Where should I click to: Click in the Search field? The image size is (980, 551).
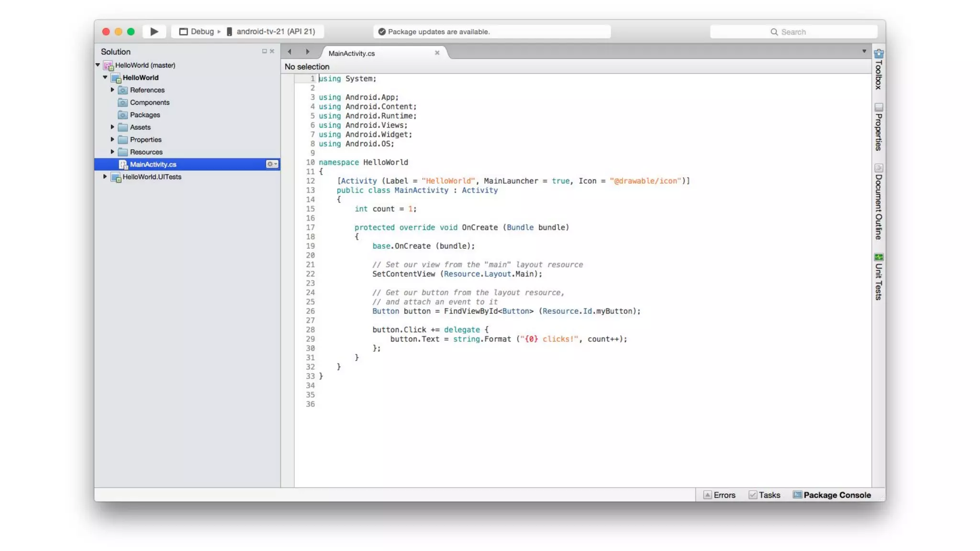[793, 32]
